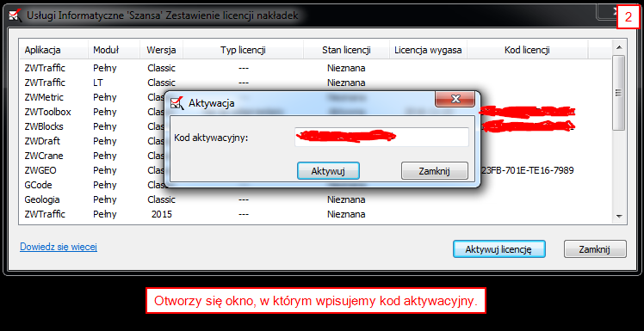644x331 pixels.
Task: Click Kod aktywacyjny label
Action: tap(211, 138)
